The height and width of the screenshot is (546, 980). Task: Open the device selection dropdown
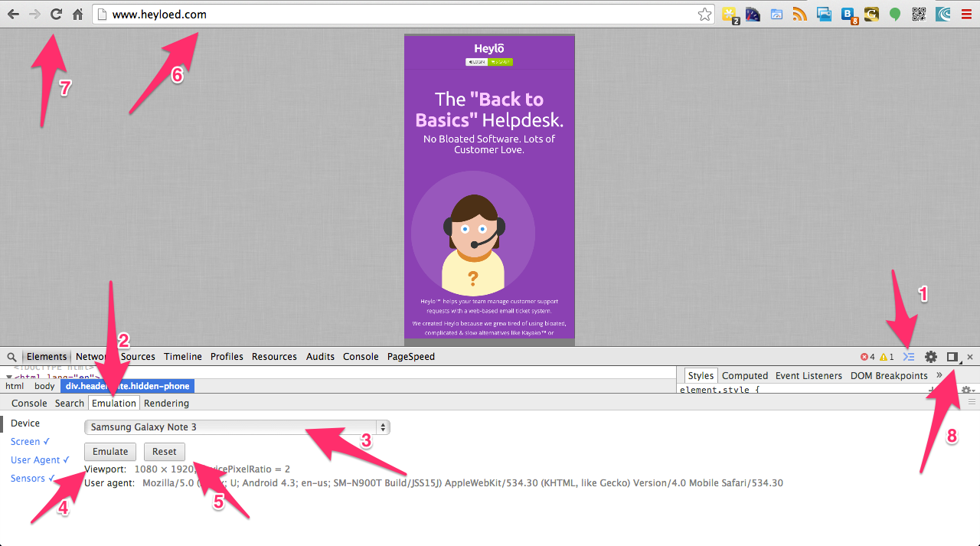237,427
